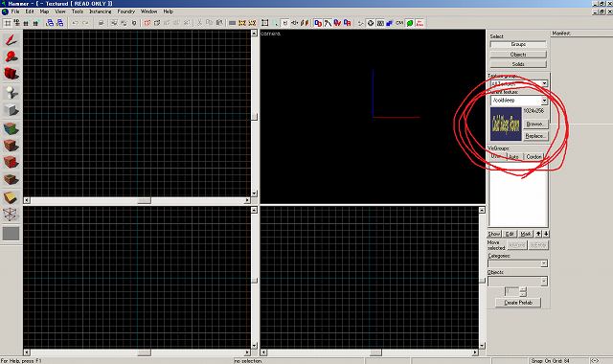Open the Instancing menu
This screenshot has height=364, width=613.
100,11
